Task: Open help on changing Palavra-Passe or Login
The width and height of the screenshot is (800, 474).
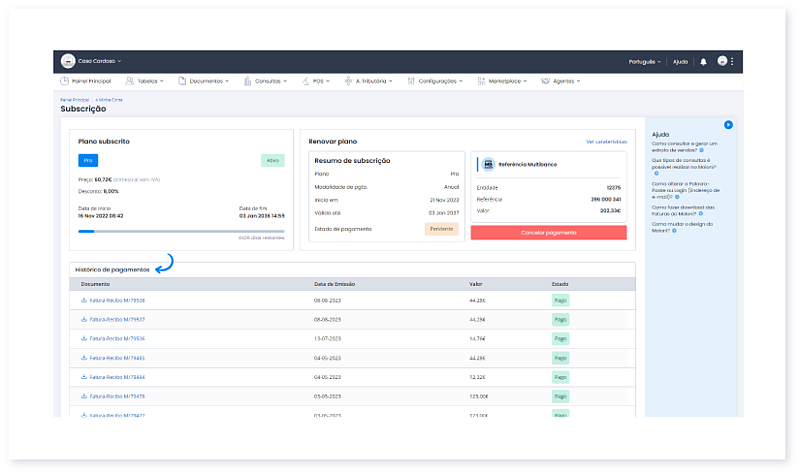Action: coord(685,190)
